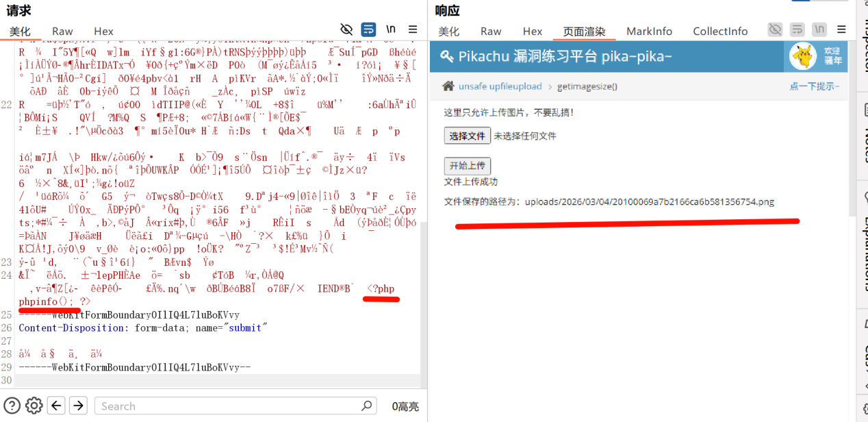868x422 pixels.
Task: Switch response view to 美化 tab
Action: tap(449, 32)
